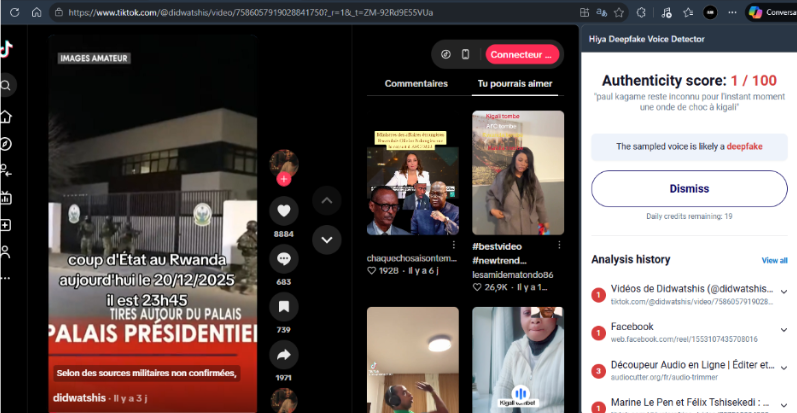Open the sidebar profile icon

[6, 251]
